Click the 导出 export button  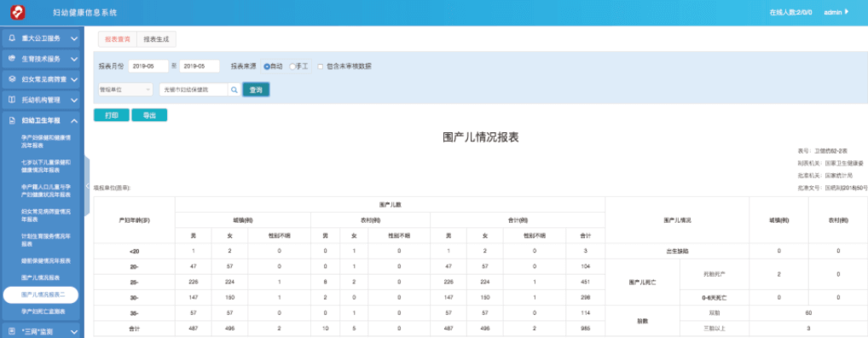click(x=149, y=115)
